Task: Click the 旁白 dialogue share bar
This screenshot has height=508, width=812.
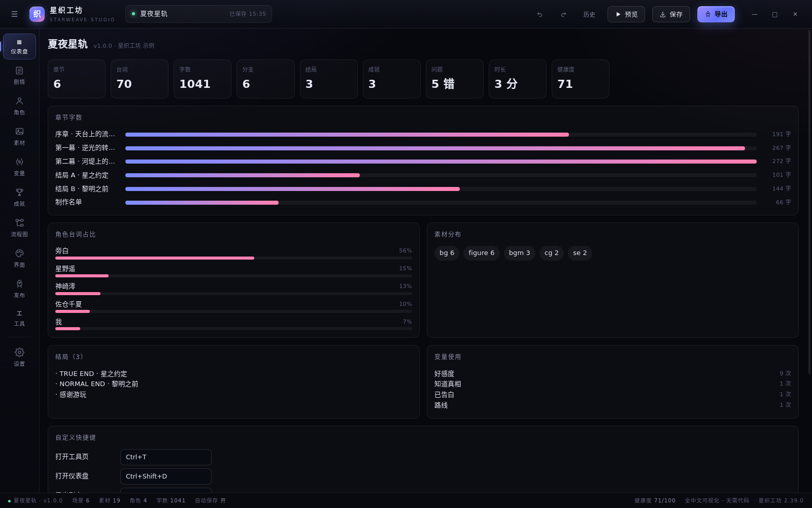Action: 233,258
